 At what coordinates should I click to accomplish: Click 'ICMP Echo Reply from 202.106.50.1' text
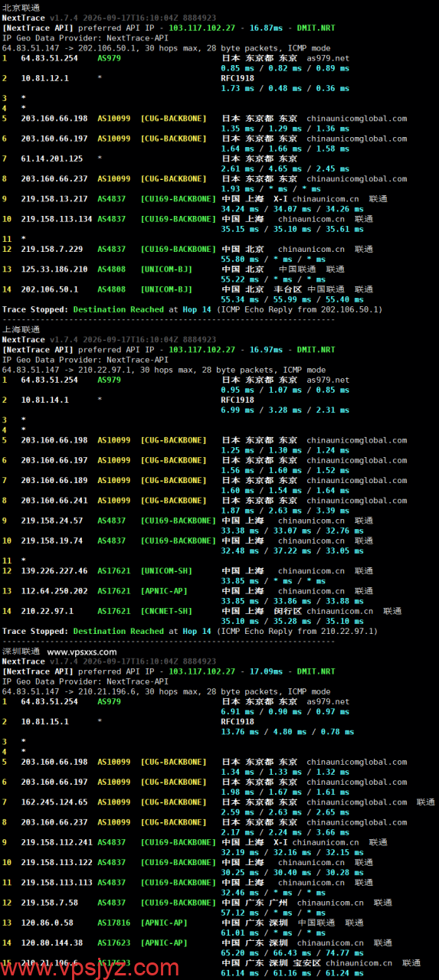pyautogui.click(x=300, y=309)
